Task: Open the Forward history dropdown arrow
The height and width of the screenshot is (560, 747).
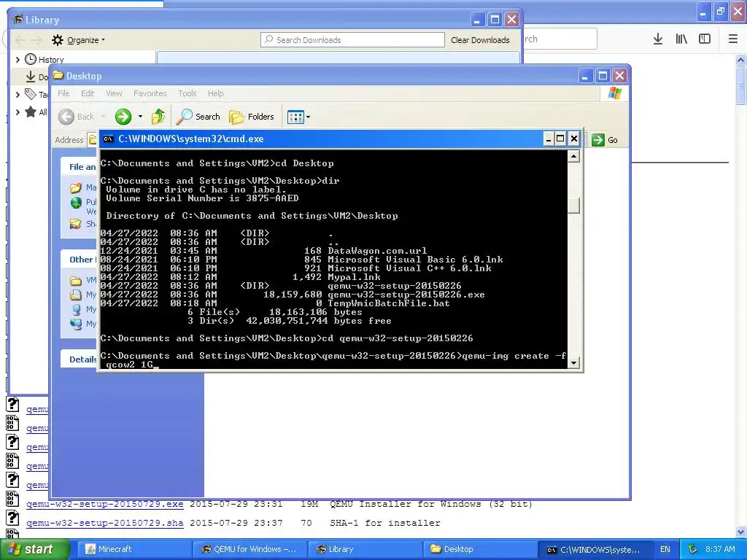Action: coord(140,117)
